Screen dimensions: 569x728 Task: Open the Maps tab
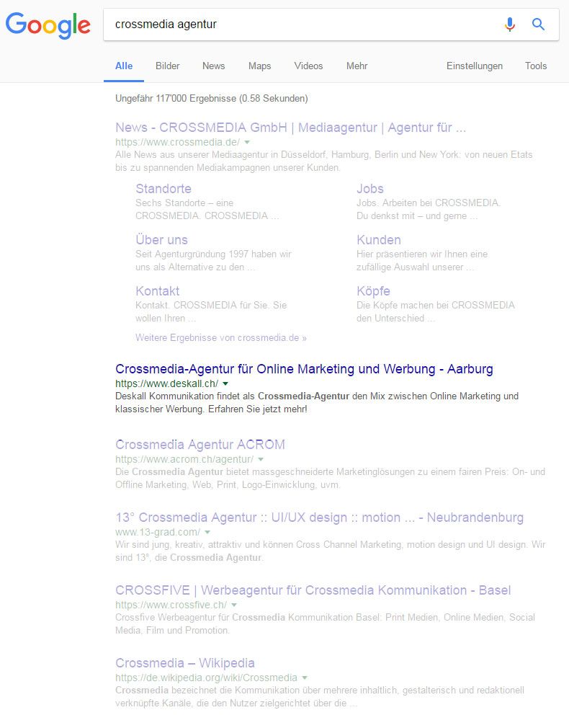(259, 66)
